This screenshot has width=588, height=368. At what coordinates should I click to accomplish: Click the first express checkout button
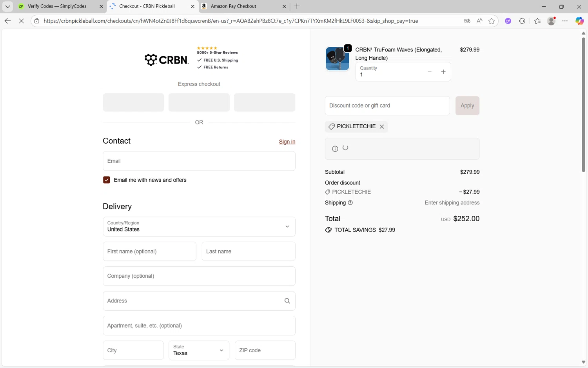pyautogui.click(x=133, y=102)
